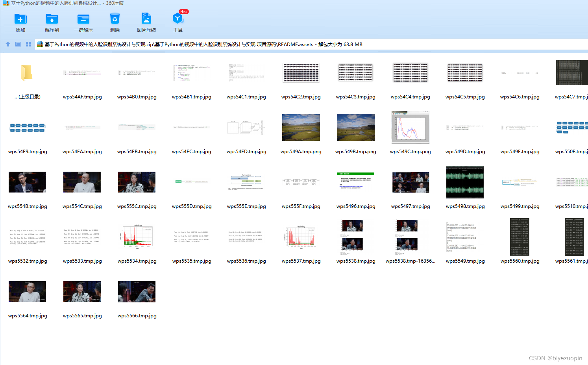
Task: Click the view mode icon beside the up arrow
Action: 18,44
